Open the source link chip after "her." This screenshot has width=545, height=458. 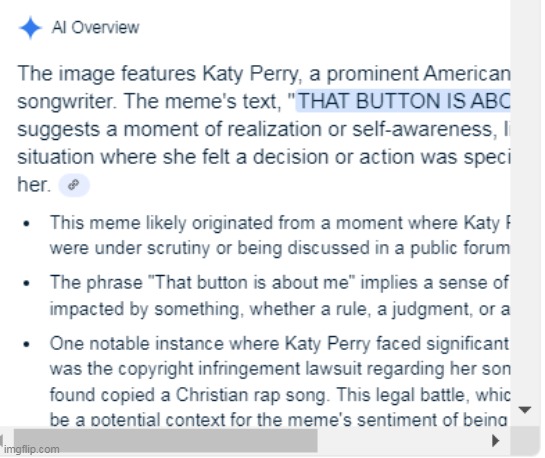(74, 185)
